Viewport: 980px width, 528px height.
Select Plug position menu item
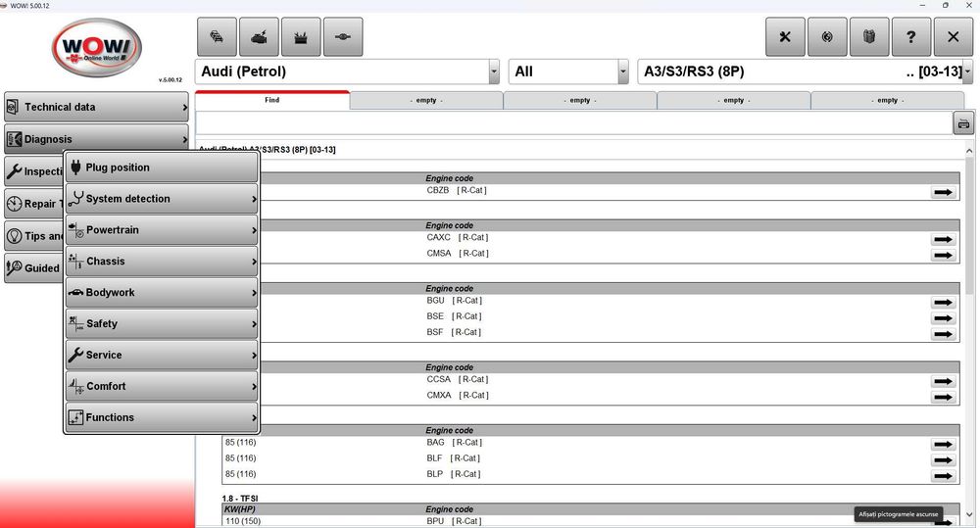[162, 168]
